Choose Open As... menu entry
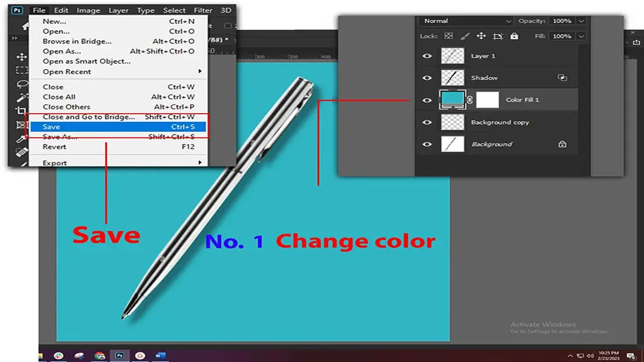644x362 pixels. tap(118, 52)
